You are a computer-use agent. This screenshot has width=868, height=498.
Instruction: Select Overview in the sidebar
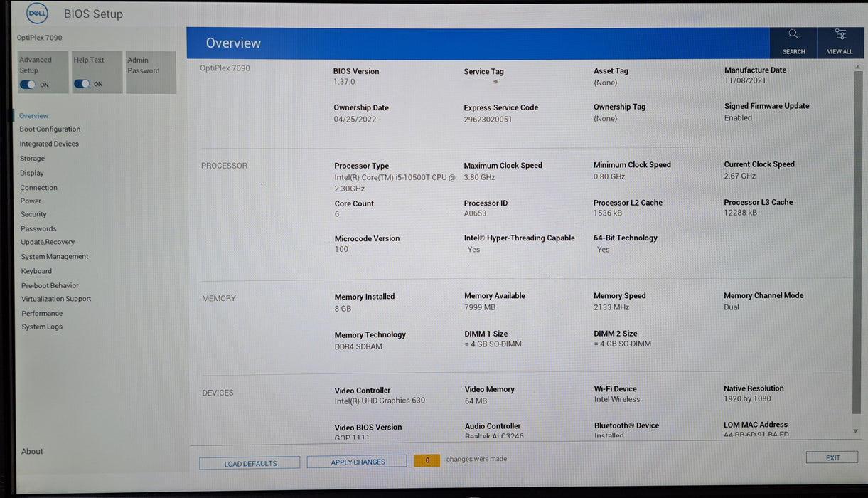pos(33,115)
